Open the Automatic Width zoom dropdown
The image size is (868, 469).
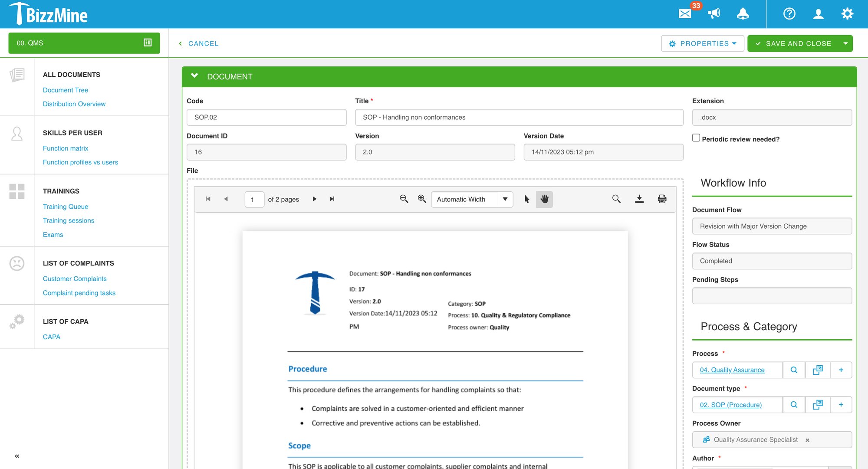tap(471, 199)
